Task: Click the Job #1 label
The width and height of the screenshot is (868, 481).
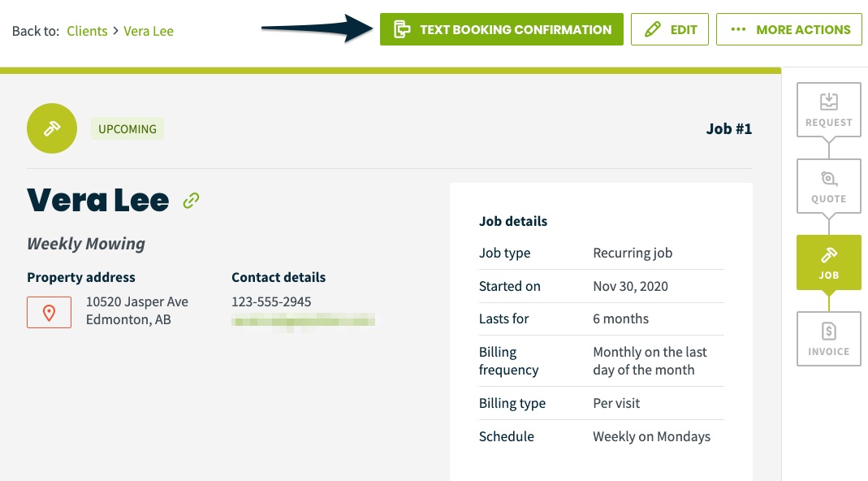Action: (x=729, y=128)
